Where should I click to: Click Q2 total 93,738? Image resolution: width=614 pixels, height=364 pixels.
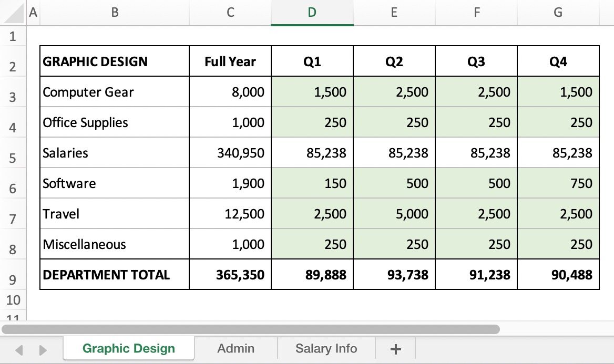click(394, 274)
